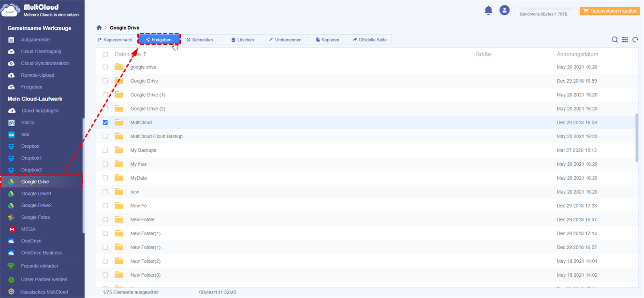Click Kopieren nach toolbar button
644x298 pixels.
115,40
